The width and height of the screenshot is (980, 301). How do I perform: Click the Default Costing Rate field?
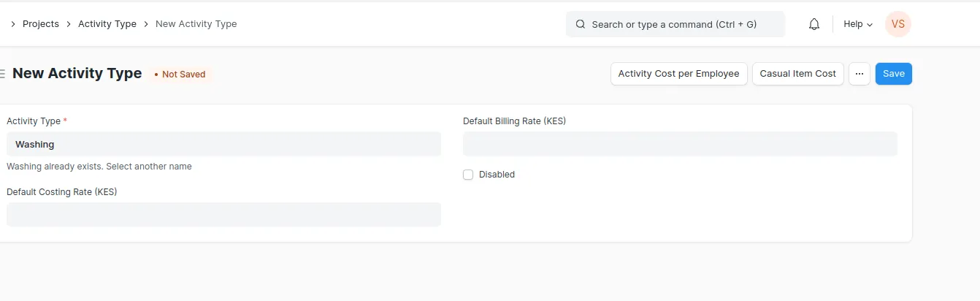click(x=223, y=215)
